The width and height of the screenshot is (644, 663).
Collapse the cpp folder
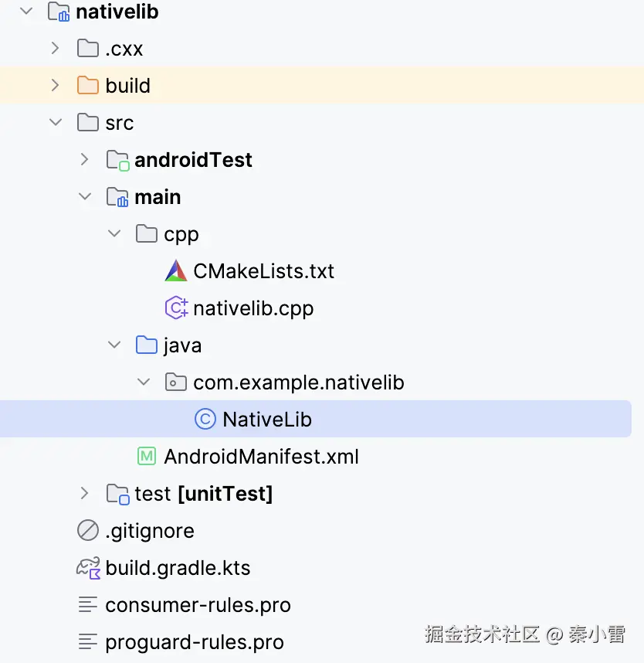pyautogui.click(x=114, y=234)
